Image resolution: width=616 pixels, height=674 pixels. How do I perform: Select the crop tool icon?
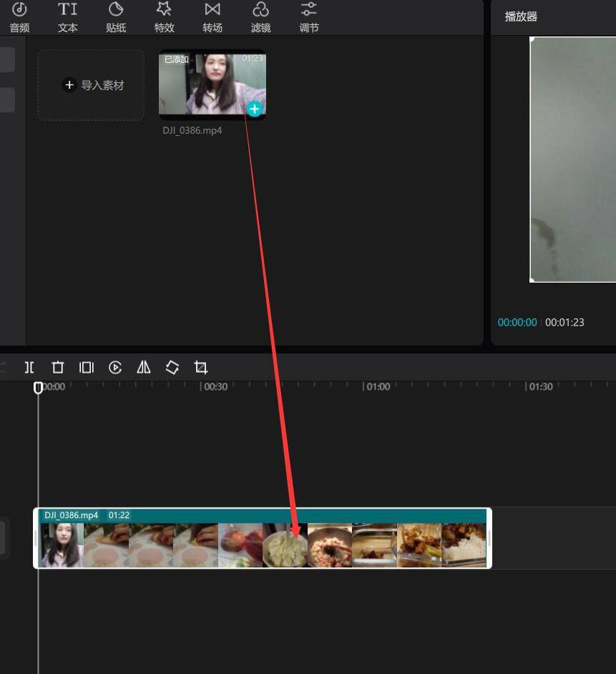[201, 367]
